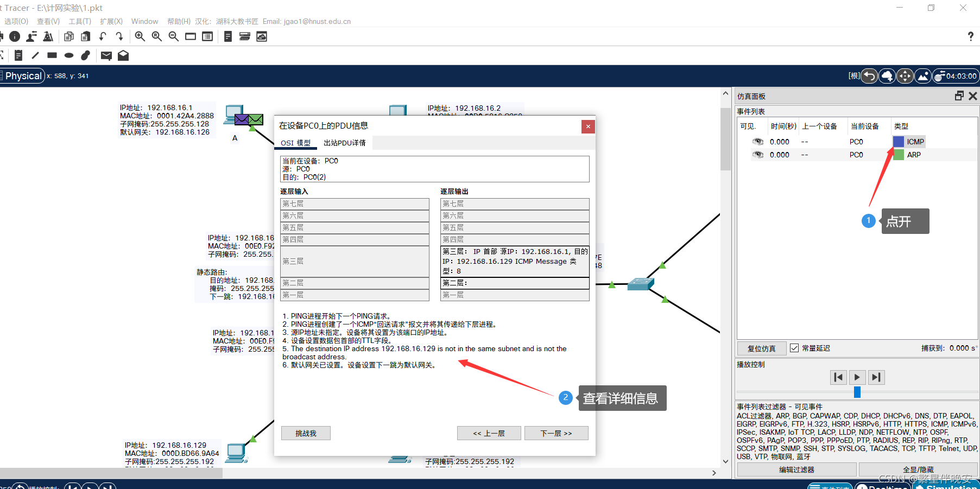Reset the zoom level

(x=156, y=36)
